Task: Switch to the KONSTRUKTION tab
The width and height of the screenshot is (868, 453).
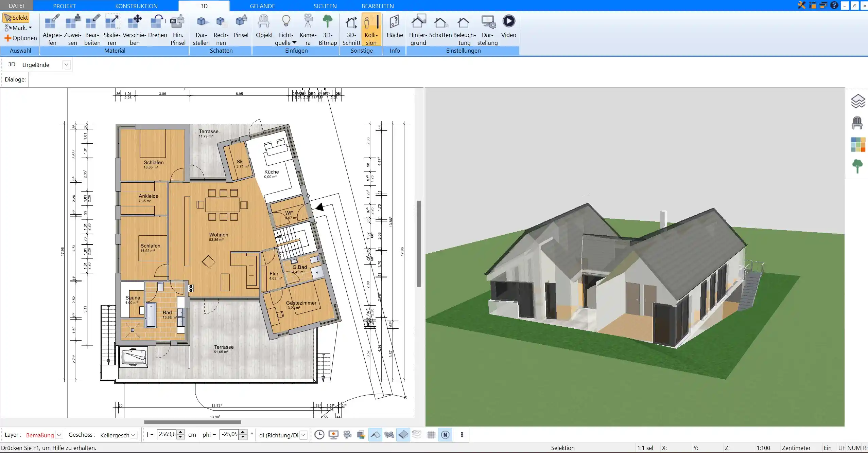Action: tap(136, 6)
